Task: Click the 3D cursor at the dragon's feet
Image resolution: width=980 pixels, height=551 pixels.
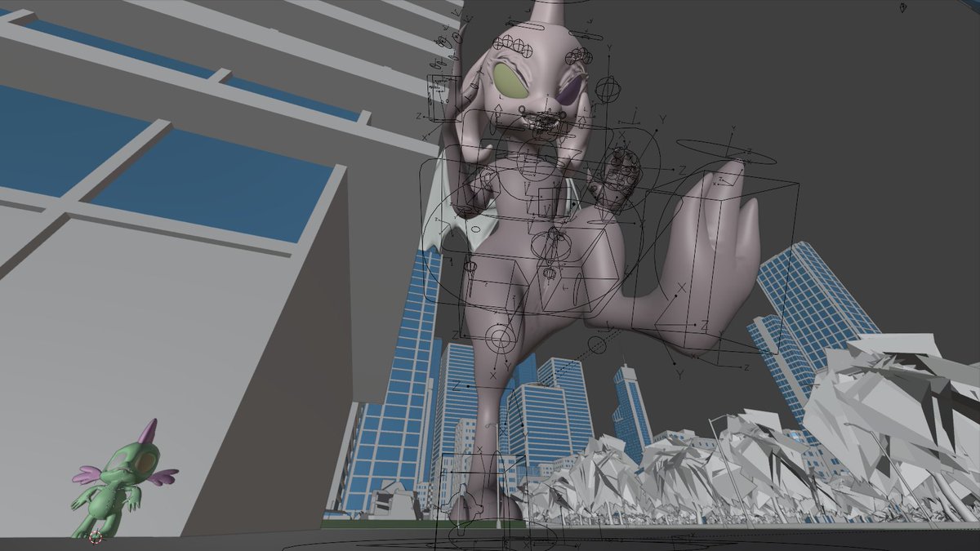Action: coord(96,536)
